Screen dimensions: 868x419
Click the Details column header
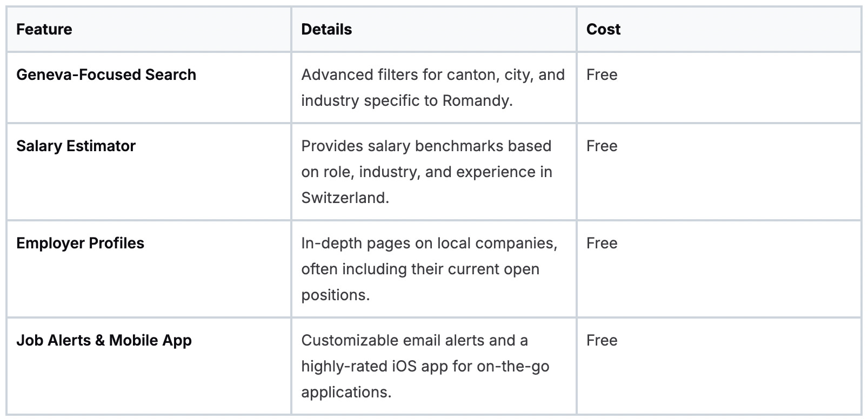click(x=326, y=29)
